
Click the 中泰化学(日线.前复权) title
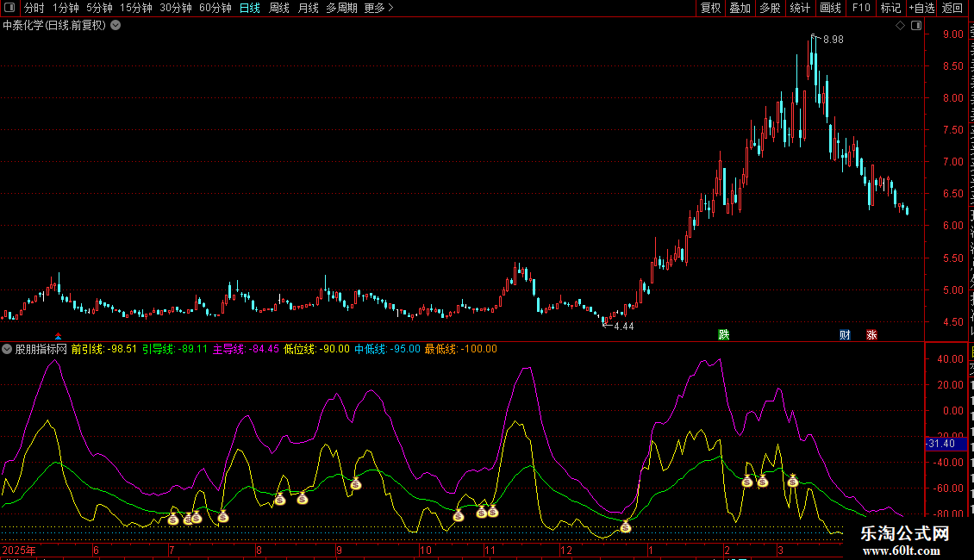tap(54, 26)
